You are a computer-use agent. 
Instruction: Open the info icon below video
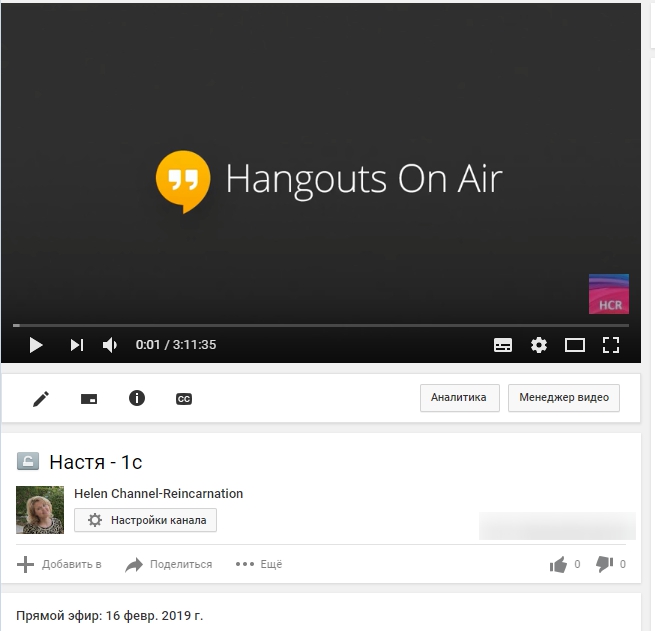click(x=137, y=398)
